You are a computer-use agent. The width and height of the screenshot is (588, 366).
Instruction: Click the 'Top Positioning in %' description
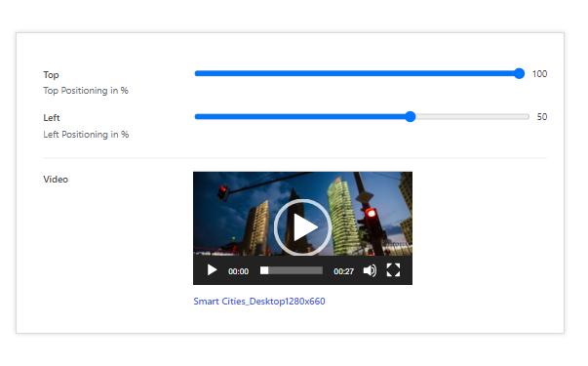point(86,91)
